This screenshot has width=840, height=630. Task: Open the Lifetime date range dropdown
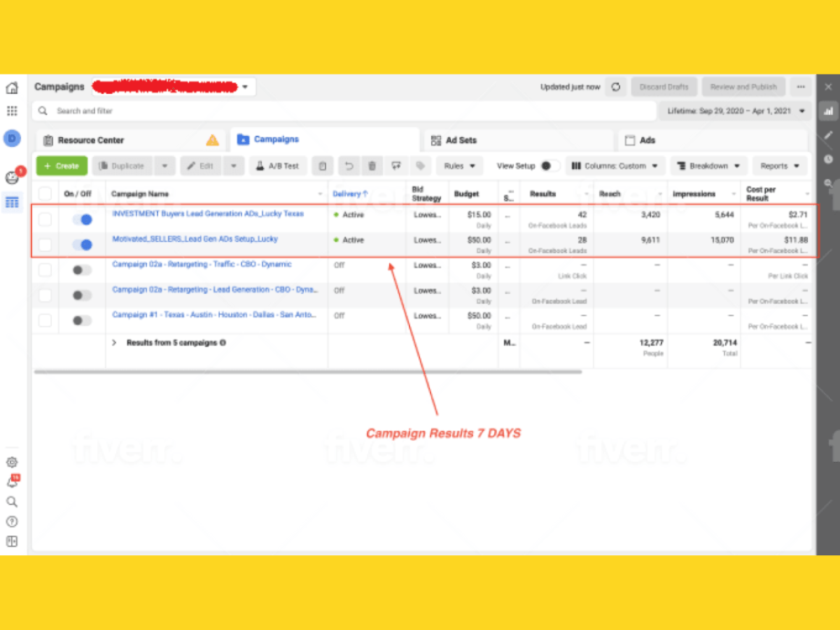pyautogui.click(x=736, y=111)
